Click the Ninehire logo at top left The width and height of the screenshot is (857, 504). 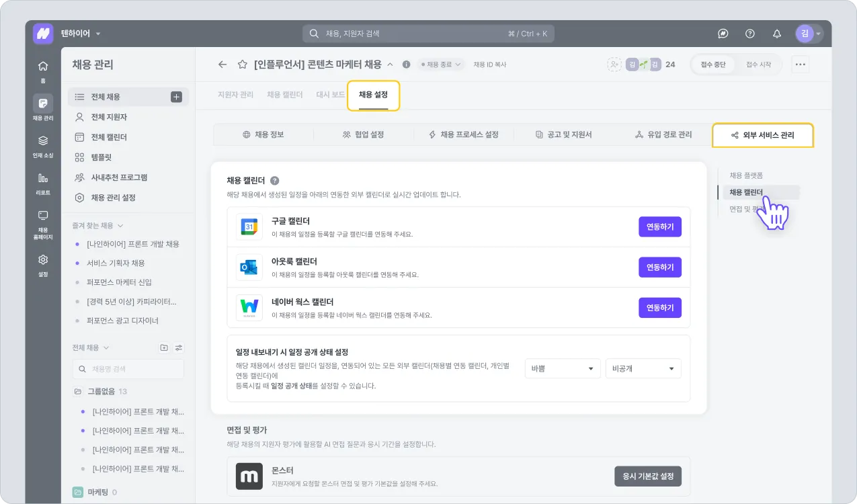point(43,34)
